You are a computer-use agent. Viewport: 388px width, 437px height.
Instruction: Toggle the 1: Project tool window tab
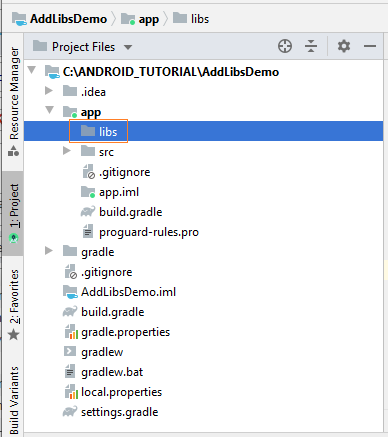tap(14, 213)
